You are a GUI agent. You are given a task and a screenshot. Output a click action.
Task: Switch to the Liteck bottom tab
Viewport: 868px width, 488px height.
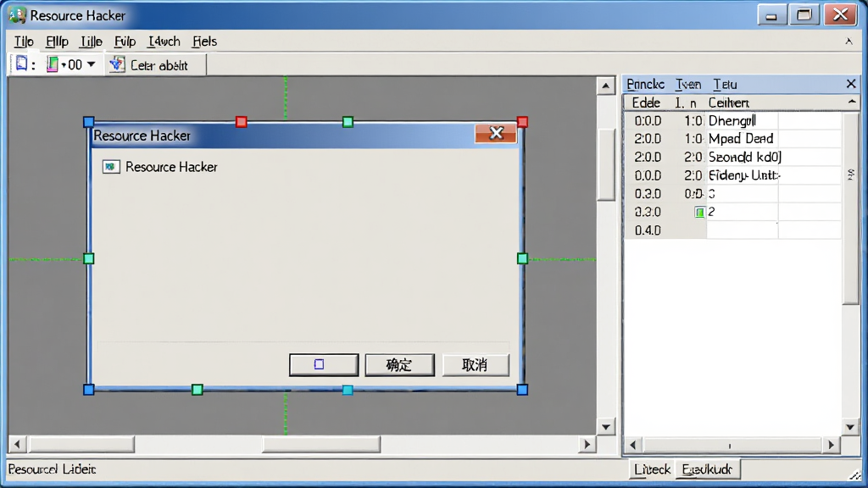[x=653, y=469]
